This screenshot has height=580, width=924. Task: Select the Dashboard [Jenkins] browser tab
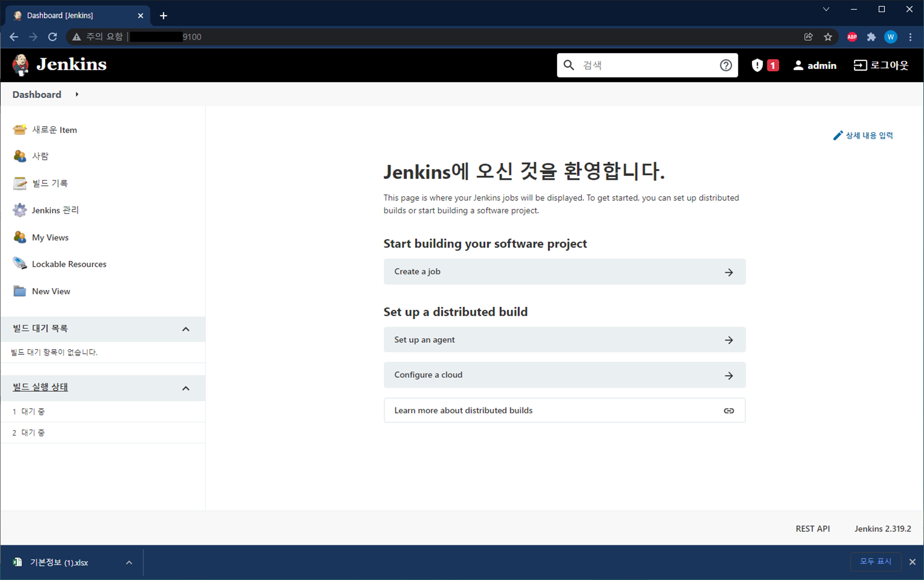77,15
